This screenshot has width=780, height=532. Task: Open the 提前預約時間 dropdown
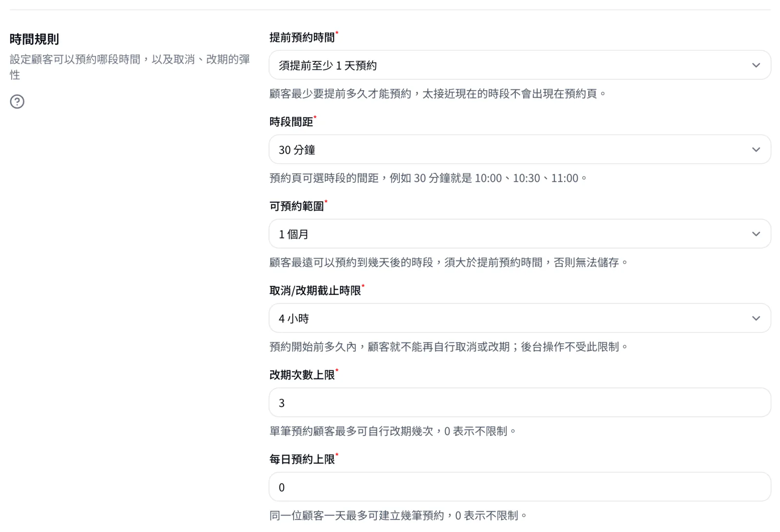(x=520, y=65)
